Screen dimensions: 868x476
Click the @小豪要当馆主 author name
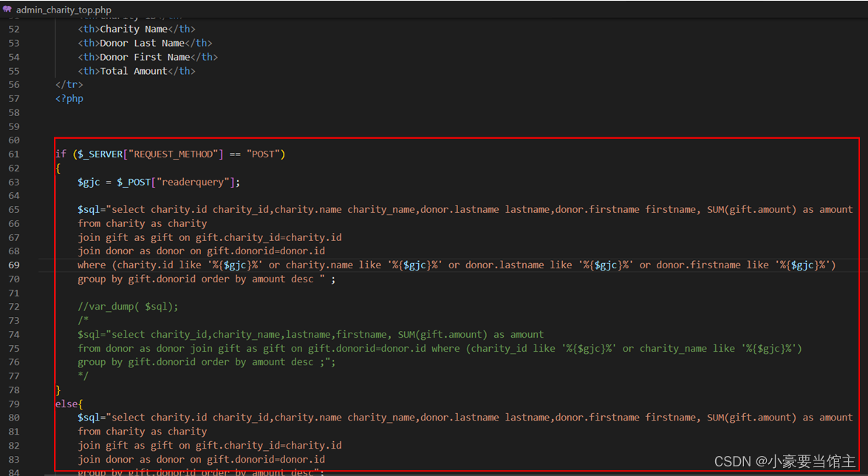coord(807,460)
